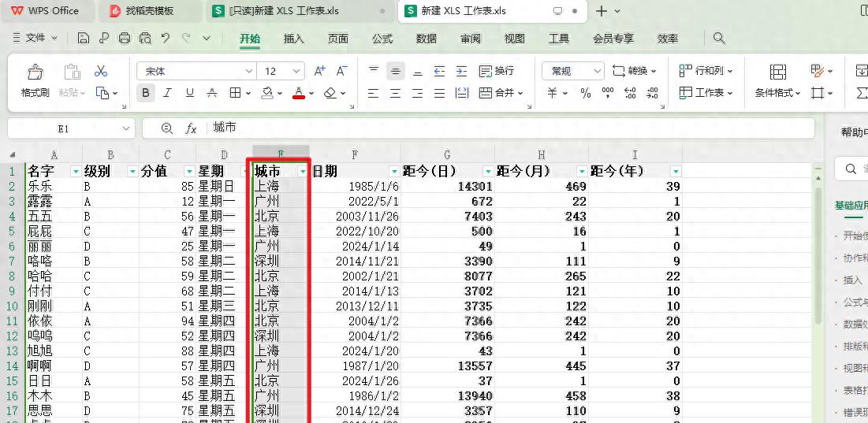This screenshot has width=868, height=423.
Task: Switch to the 页面 ribbon tab
Action: click(x=337, y=39)
